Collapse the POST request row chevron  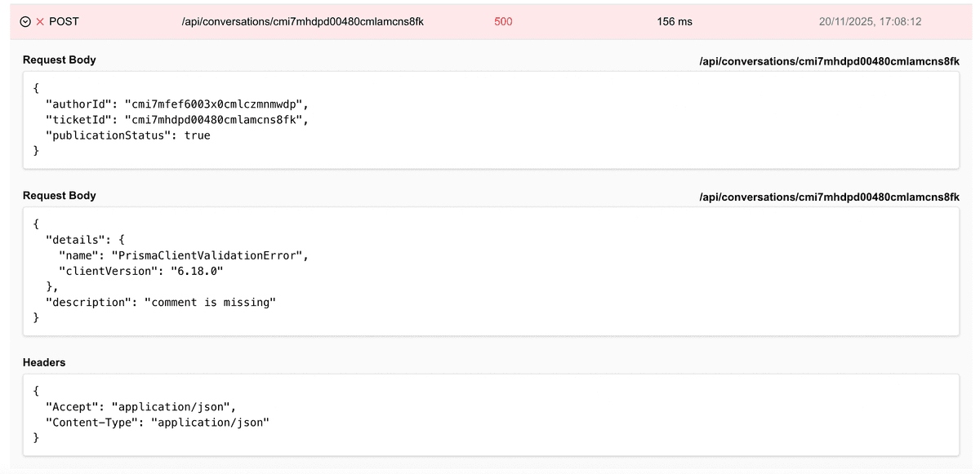click(x=25, y=22)
